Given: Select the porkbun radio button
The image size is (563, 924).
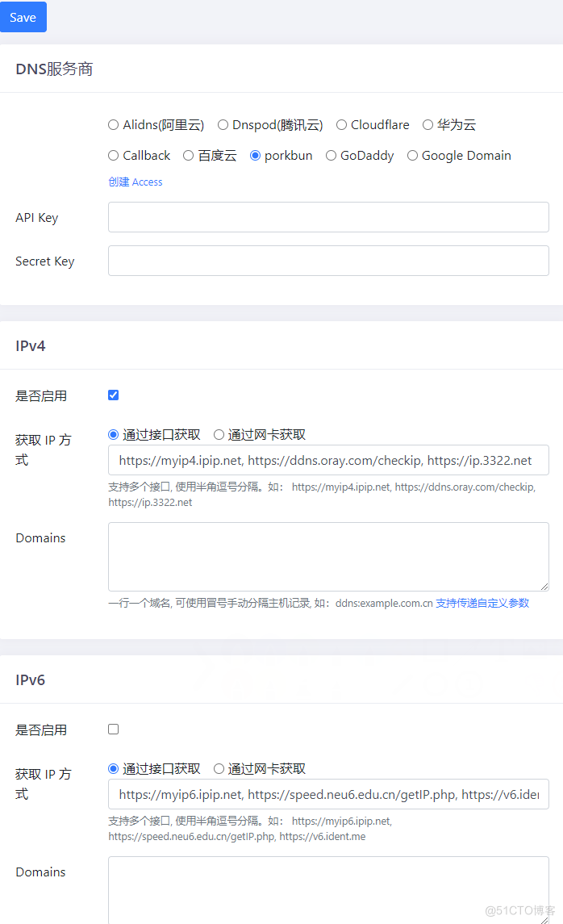Looking at the screenshot, I should pyautogui.click(x=256, y=156).
